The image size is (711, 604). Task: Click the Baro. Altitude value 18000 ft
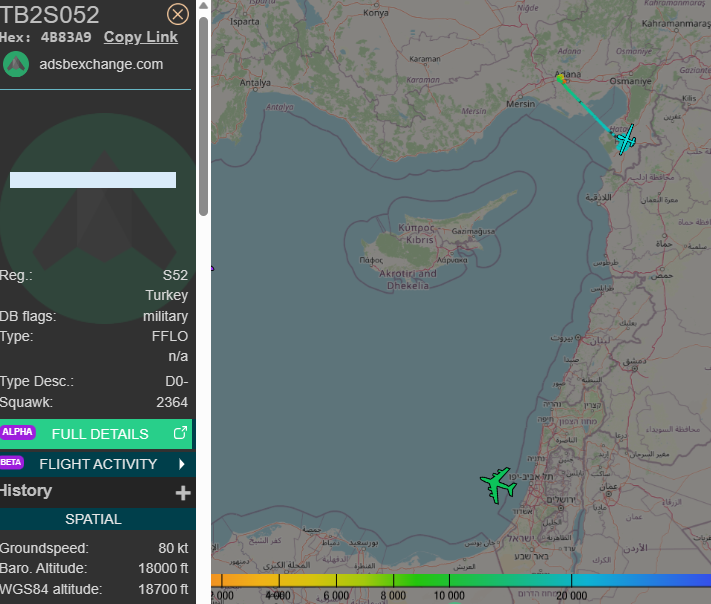tap(163, 568)
